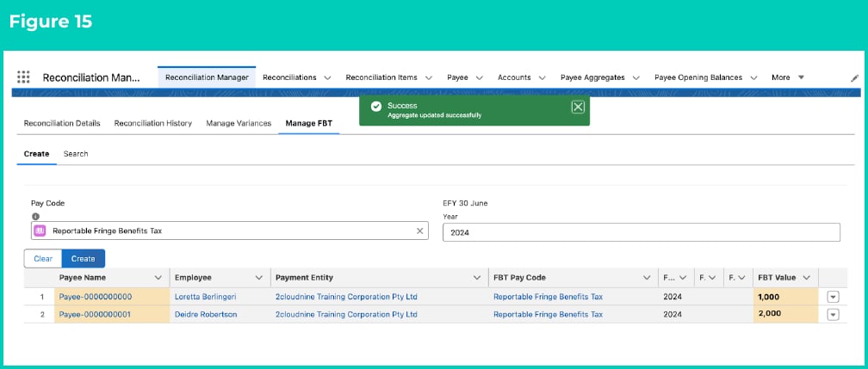Image resolution: width=868 pixels, height=369 pixels.
Task: Expand the Payee Opening Balances dropdown chevron
Action: (x=753, y=78)
